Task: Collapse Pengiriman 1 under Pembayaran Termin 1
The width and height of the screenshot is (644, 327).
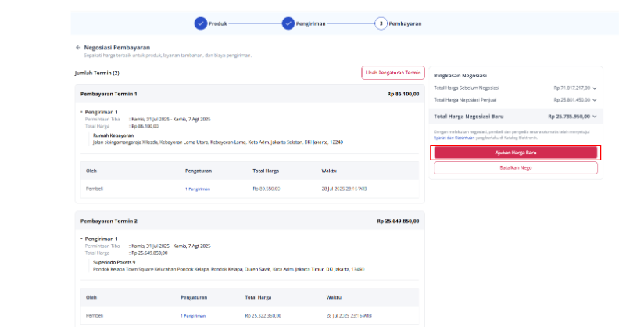Action: [82, 112]
